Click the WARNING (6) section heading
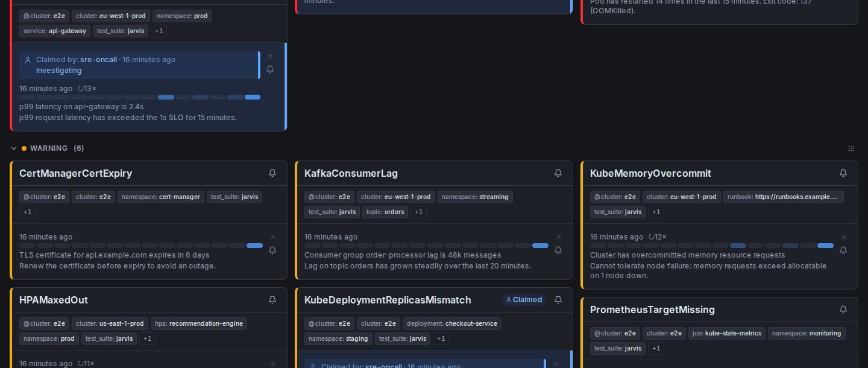 tap(57, 148)
